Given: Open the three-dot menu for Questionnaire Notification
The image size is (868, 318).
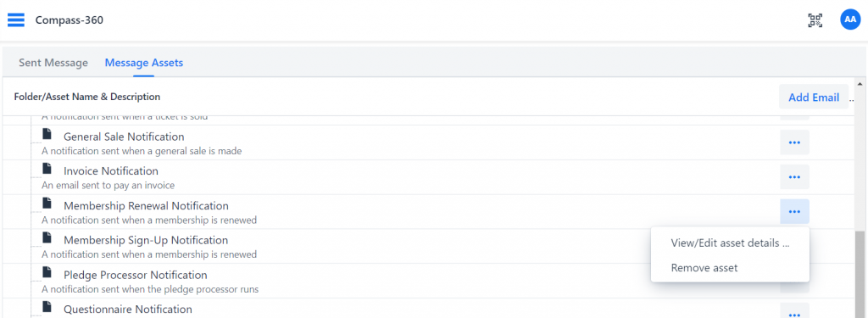Looking at the screenshot, I should tap(794, 311).
